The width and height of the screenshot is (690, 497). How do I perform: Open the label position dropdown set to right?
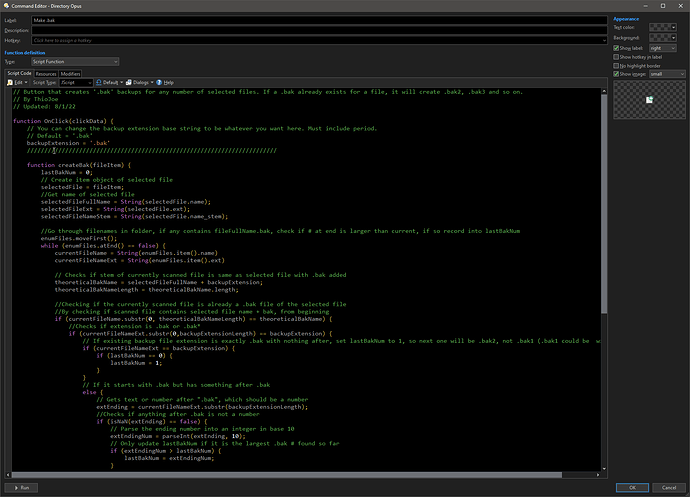pos(663,48)
